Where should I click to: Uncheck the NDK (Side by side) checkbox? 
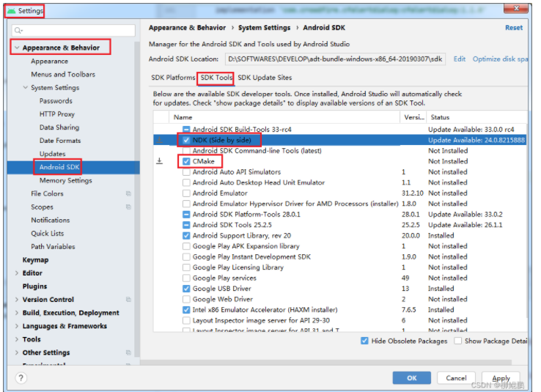coord(186,140)
